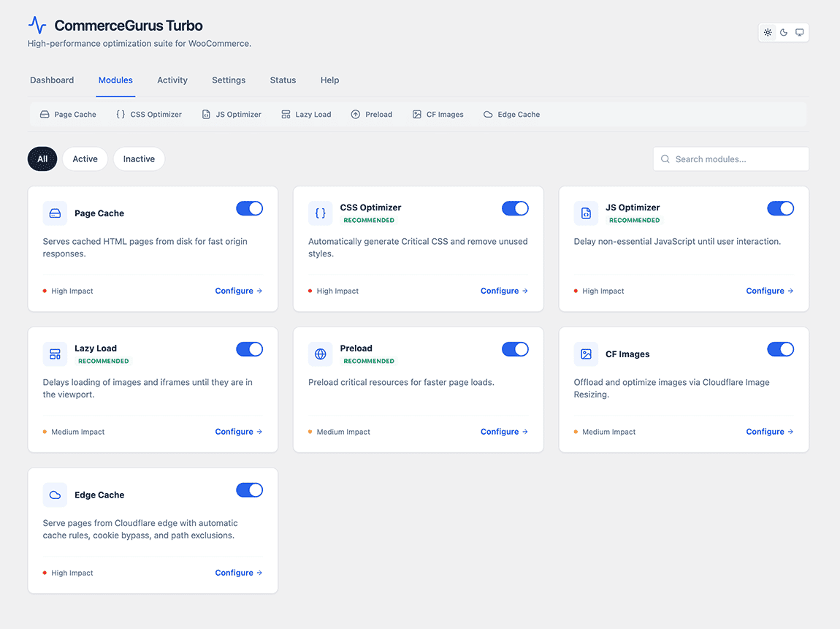The image size is (840, 629).
Task: Click the Page Cache card icon
Action: coord(56,213)
